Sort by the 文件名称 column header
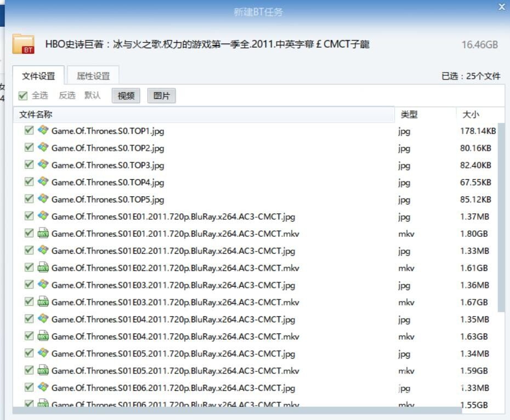 [203, 115]
